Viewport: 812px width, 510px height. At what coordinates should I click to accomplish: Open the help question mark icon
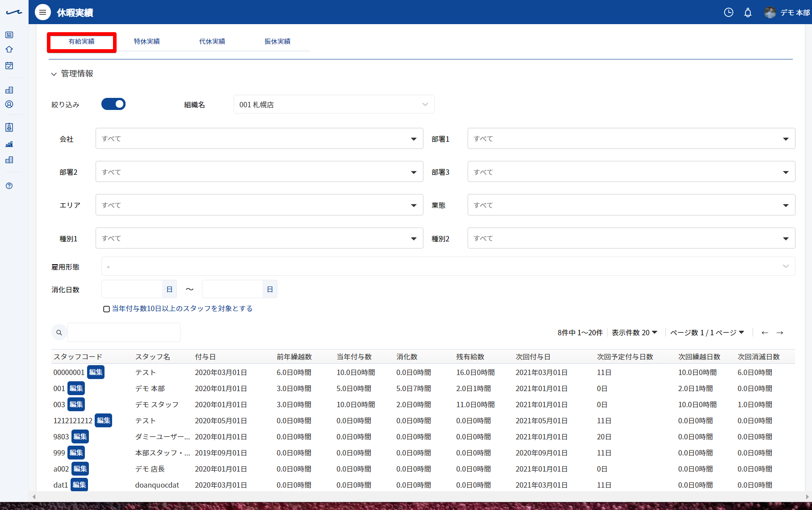(x=9, y=185)
